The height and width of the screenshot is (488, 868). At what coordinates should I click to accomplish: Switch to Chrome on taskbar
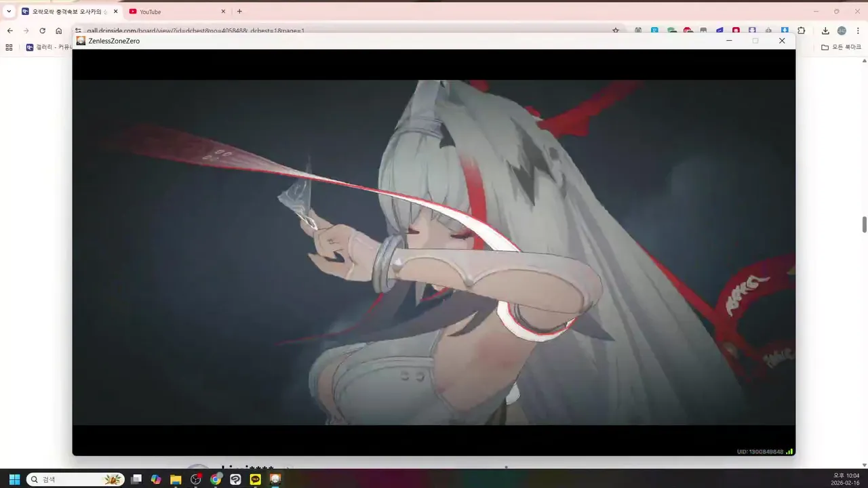(x=216, y=479)
